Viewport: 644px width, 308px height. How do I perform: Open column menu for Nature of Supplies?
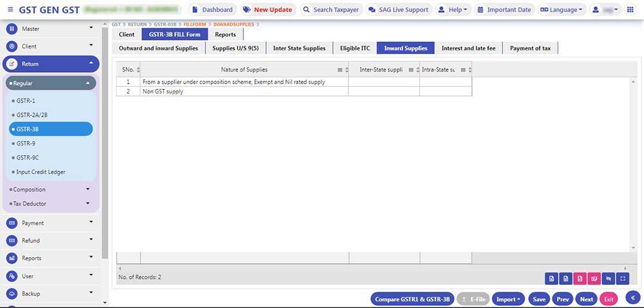tap(340, 70)
